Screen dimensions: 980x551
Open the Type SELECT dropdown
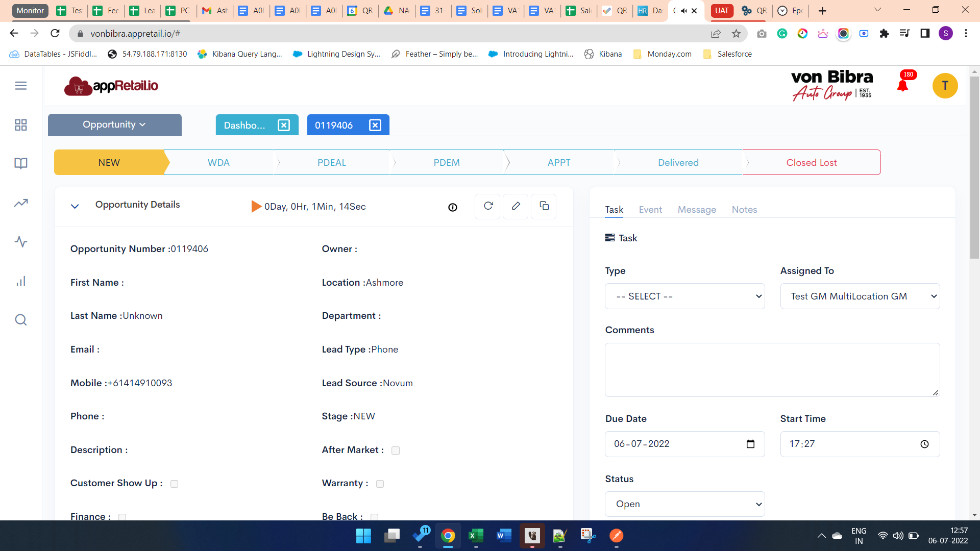[684, 296]
